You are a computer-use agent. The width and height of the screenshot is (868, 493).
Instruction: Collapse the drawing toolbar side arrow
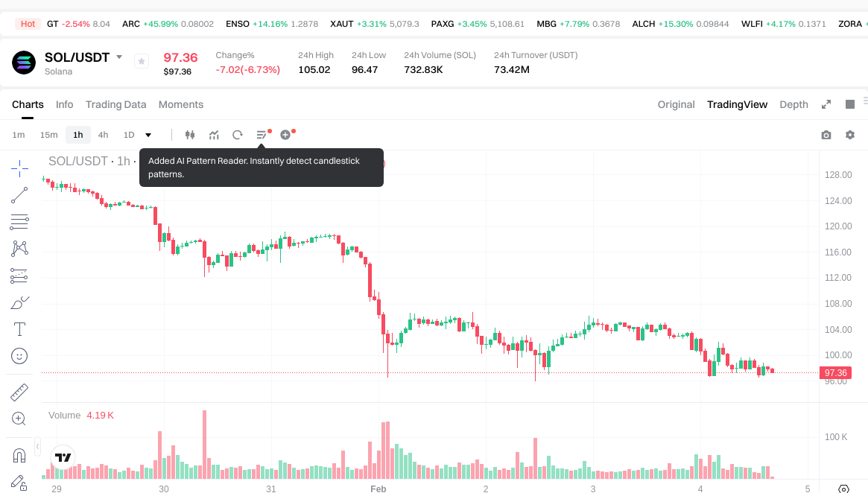(38, 445)
